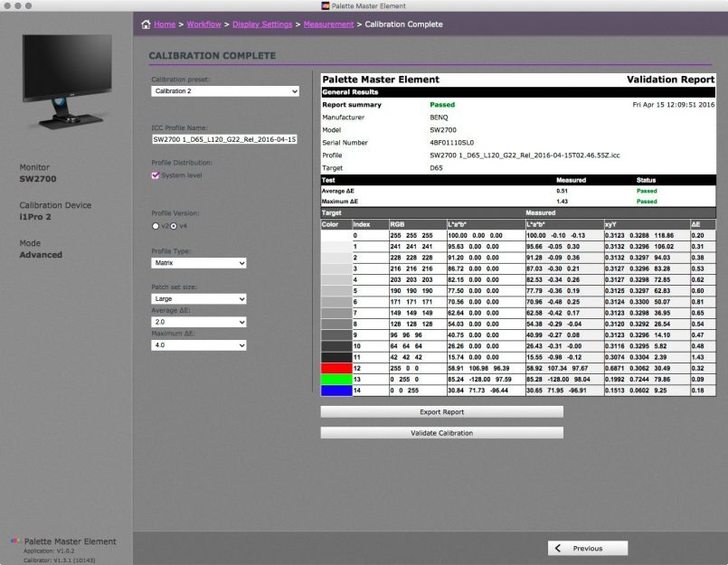Go to Workflow in the breadcrumb

[204, 24]
